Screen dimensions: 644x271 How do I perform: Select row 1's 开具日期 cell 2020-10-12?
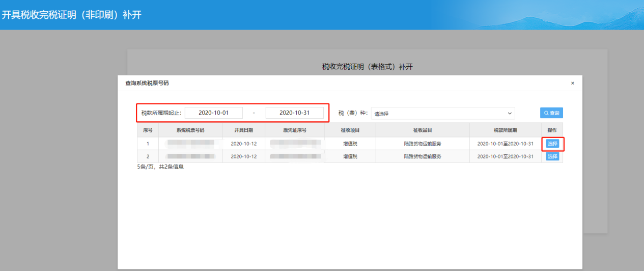pyautogui.click(x=243, y=144)
